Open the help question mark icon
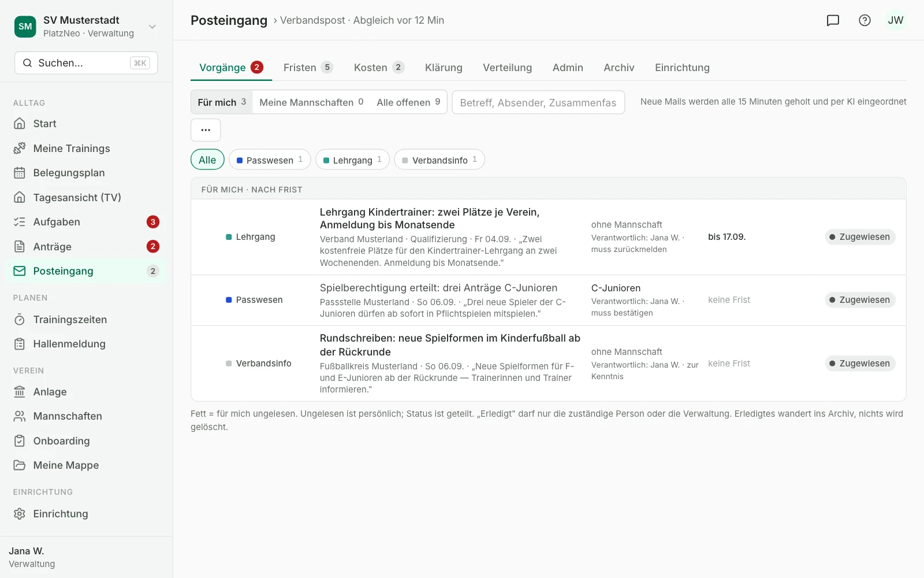The height and width of the screenshot is (578, 924). tap(865, 20)
